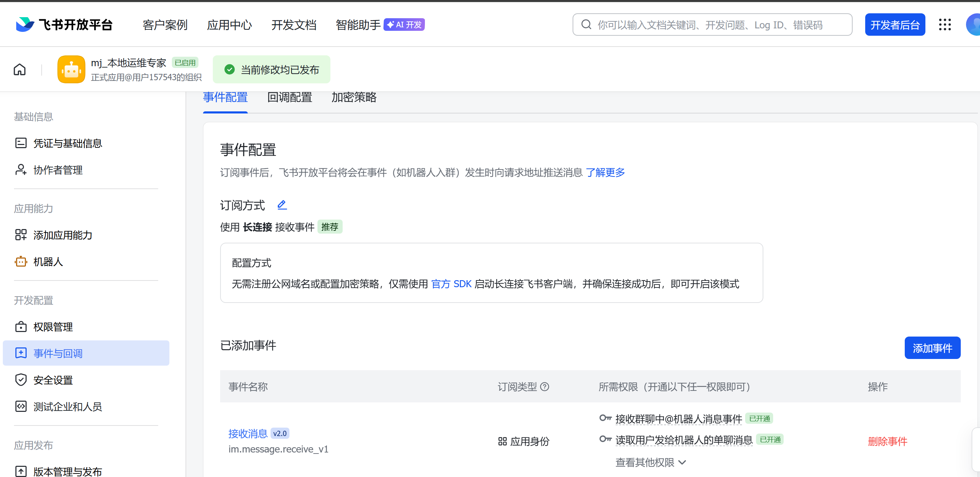This screenshot has width=980, height=477.
Task: Expand 查看其他权限 dropdown
Action: click(651, 463)
